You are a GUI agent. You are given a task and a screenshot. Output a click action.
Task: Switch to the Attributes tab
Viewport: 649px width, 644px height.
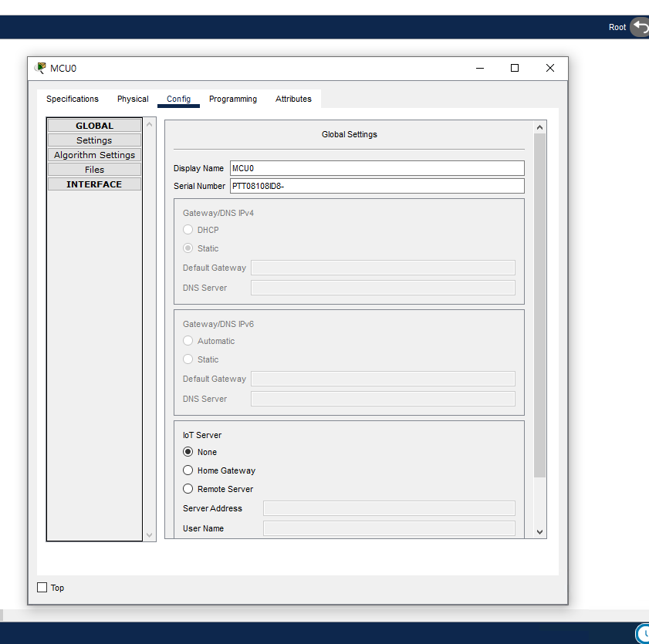(x=293, y=99)
